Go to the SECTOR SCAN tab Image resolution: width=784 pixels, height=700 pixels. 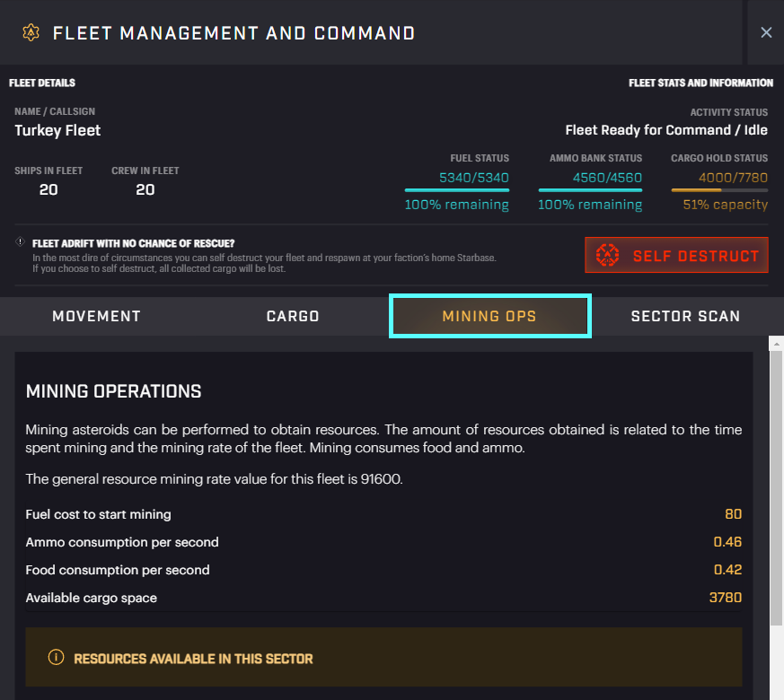(685, 316)
